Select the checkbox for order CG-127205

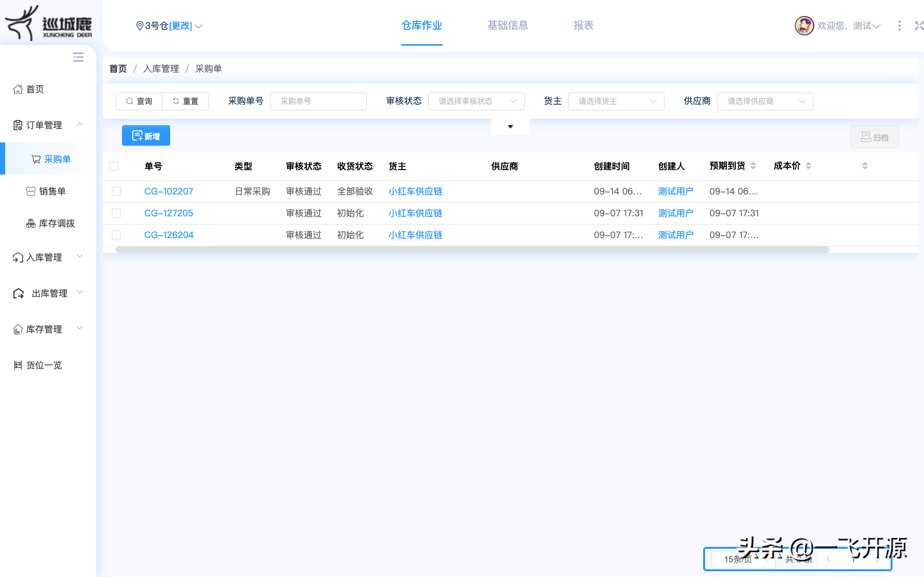click(116, 212)
